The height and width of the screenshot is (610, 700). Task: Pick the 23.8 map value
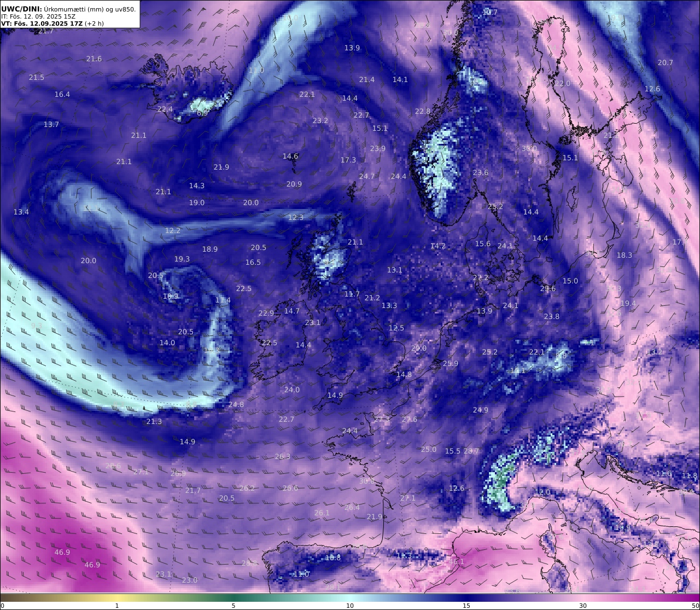[x=552, y=317]
